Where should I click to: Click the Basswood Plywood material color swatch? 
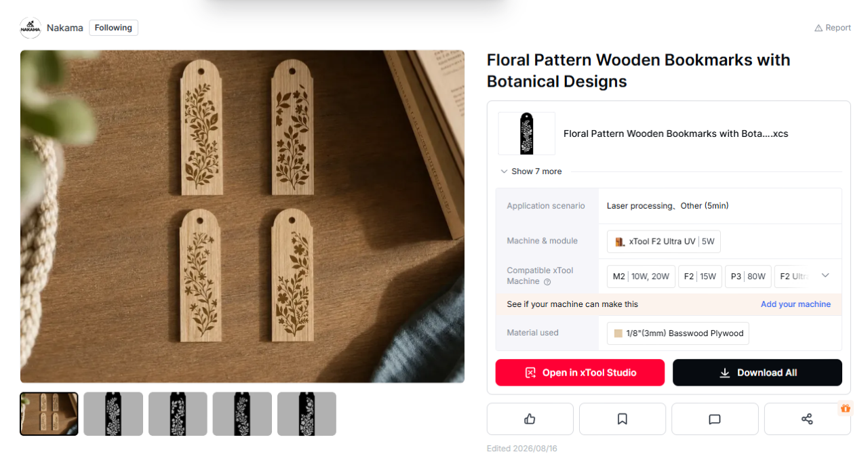618,333
